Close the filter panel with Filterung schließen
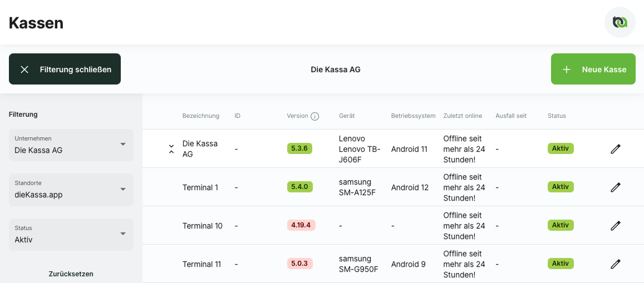Viewport: 644px width, 283px height. [x=65, y=69]
